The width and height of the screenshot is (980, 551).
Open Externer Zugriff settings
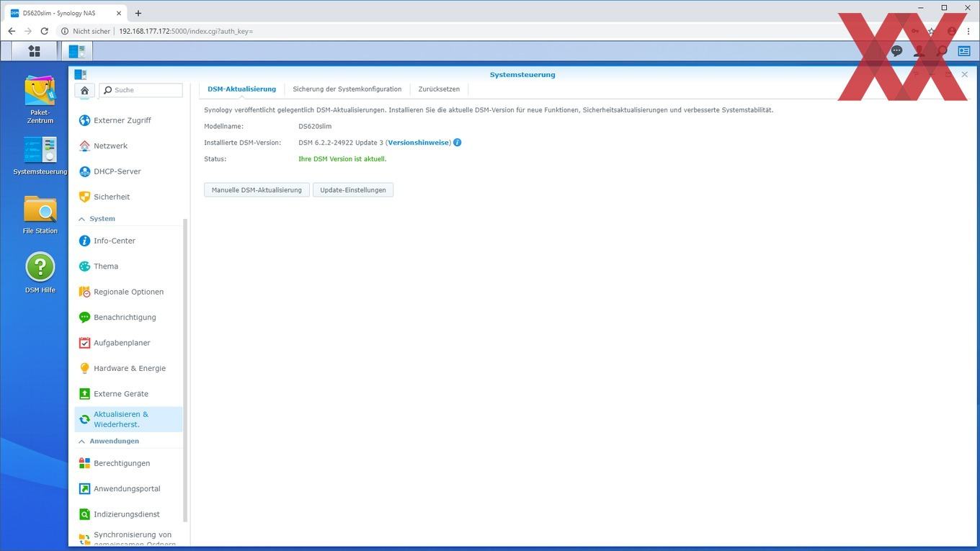point(128,120)
